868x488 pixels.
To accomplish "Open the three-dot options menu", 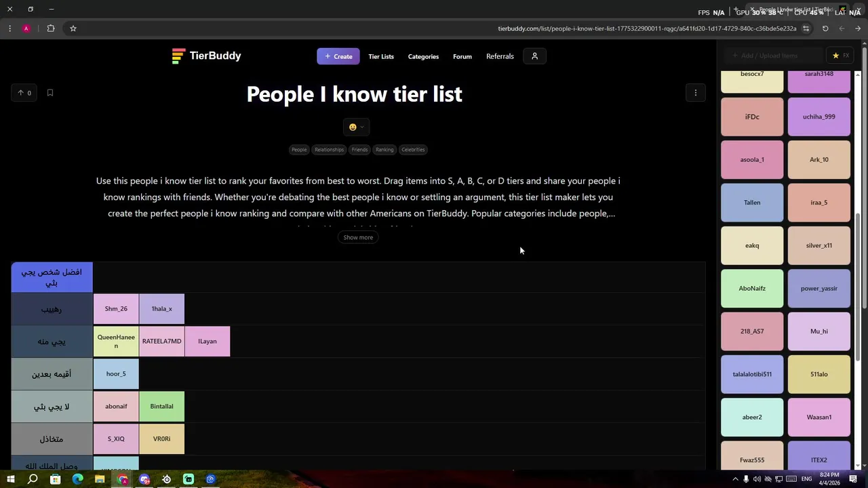I will pyautogui.click(x=695, y=93).
